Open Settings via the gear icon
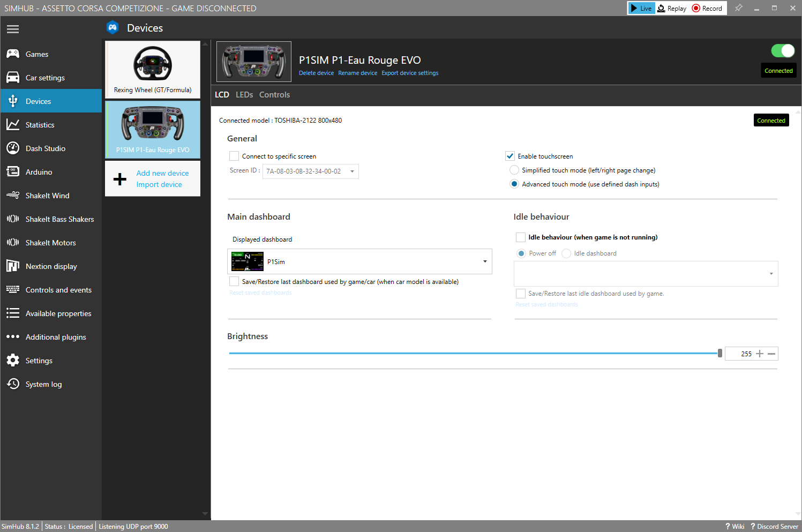This screenshot has height=532, width=802. [13, 361]
